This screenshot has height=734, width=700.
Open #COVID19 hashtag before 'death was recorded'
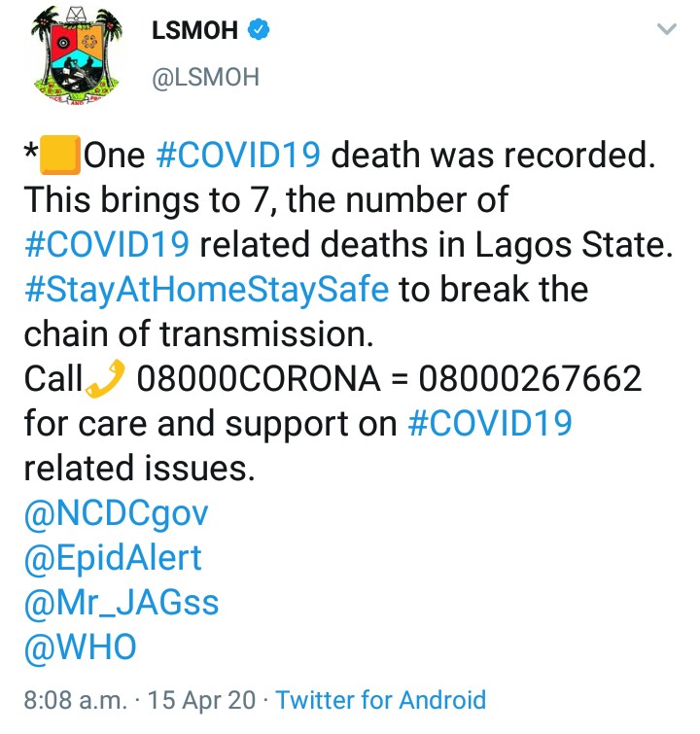(237, 156)
